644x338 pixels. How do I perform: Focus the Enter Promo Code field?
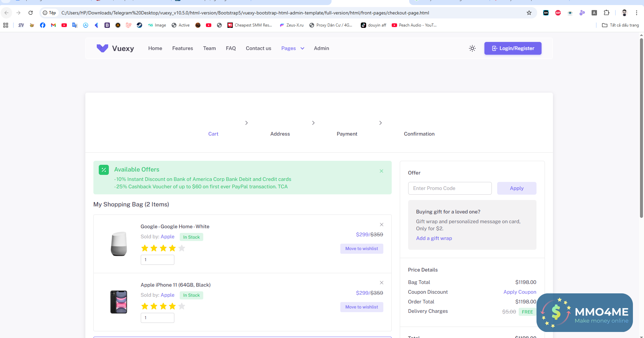[x=449, y=188]
